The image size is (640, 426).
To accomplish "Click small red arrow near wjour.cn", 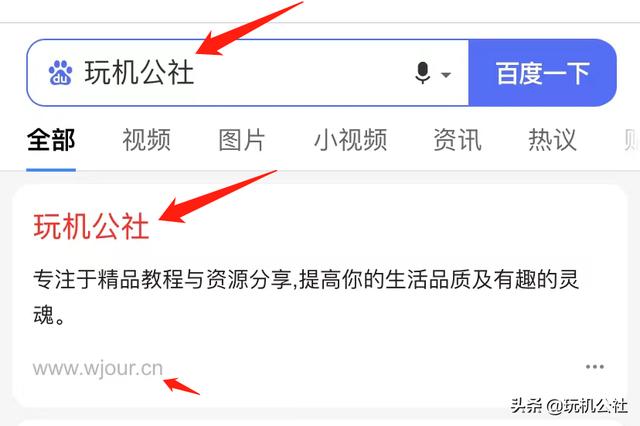I will pos(182,386).
